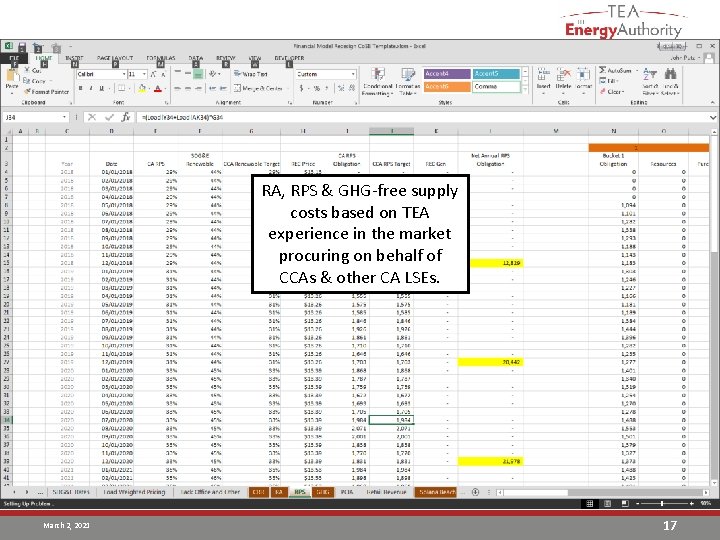Toggle Merge & Center
This screenshot has width=720, height=540.
(258, 88)
